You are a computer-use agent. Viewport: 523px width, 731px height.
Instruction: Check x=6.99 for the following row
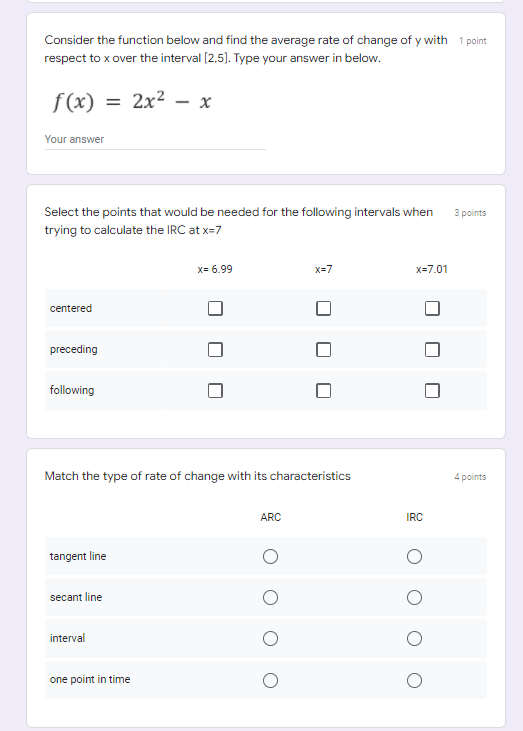[x=215, y=390]
